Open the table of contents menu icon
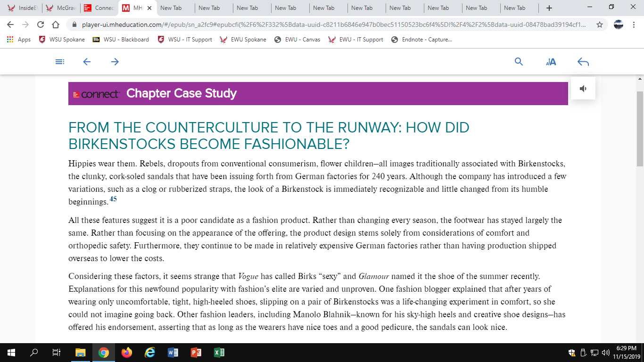644x362 pixels. (x=59, y=62)
